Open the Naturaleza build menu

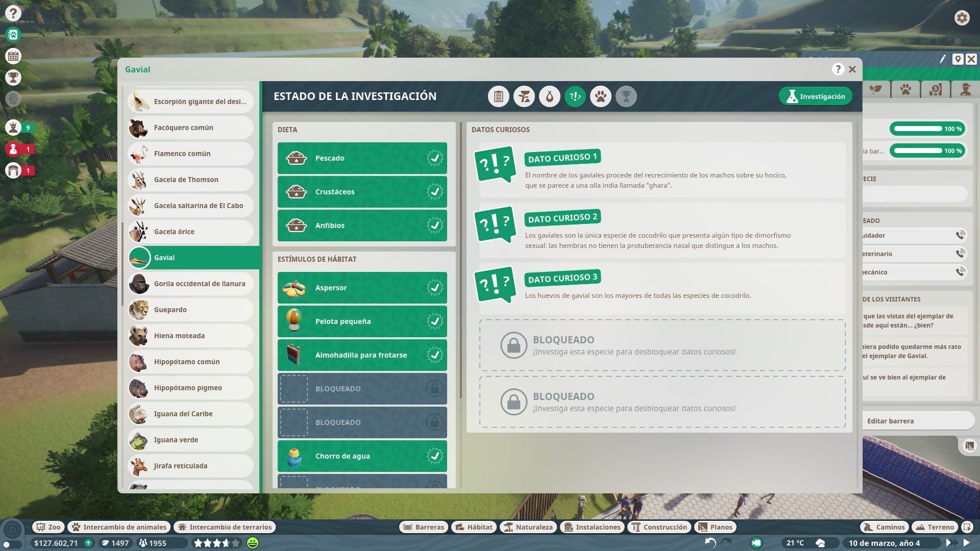pyautogui.click(x=527, y=527)
